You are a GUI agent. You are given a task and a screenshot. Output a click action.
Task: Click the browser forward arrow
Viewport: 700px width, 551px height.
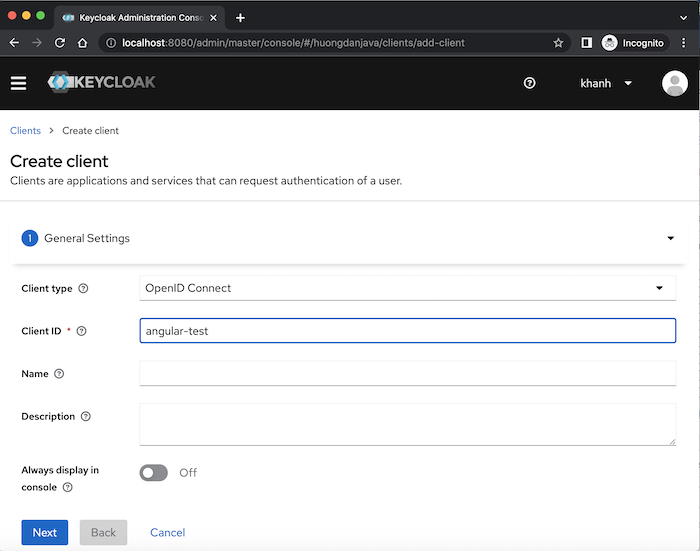(x=37, y=43)
